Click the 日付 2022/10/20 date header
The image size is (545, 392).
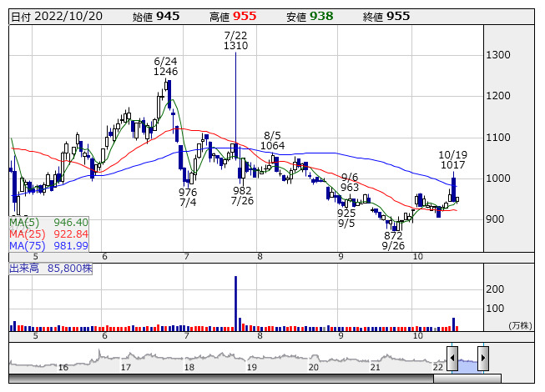pos(57,17)
